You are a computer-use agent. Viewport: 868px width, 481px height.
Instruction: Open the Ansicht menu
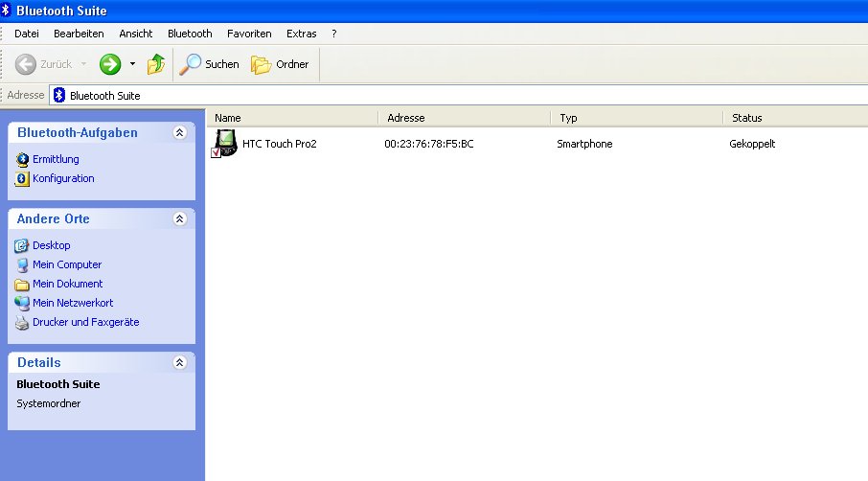point(136,34)
